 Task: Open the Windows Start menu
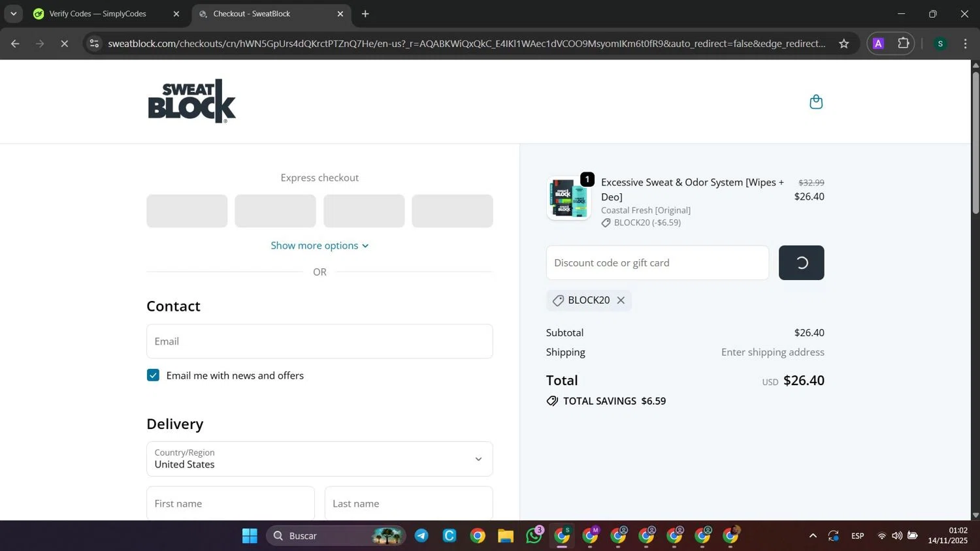click(250, 536)
